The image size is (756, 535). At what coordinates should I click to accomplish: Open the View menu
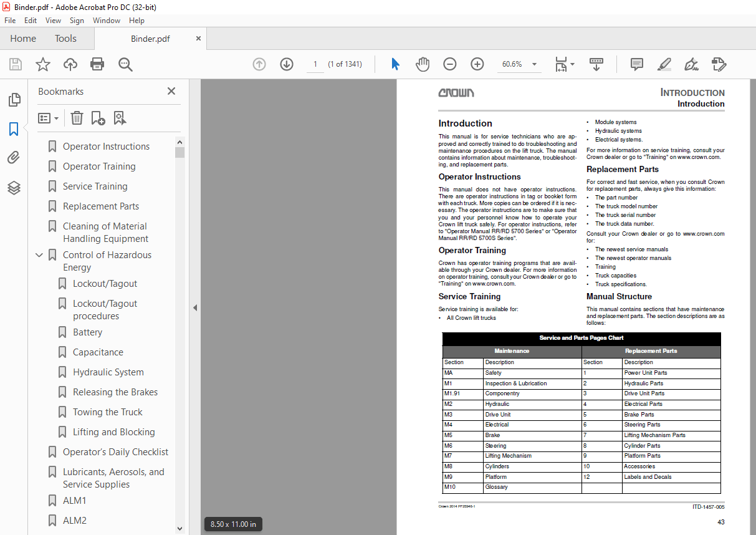pyautogui.click(x=53, y=20)
